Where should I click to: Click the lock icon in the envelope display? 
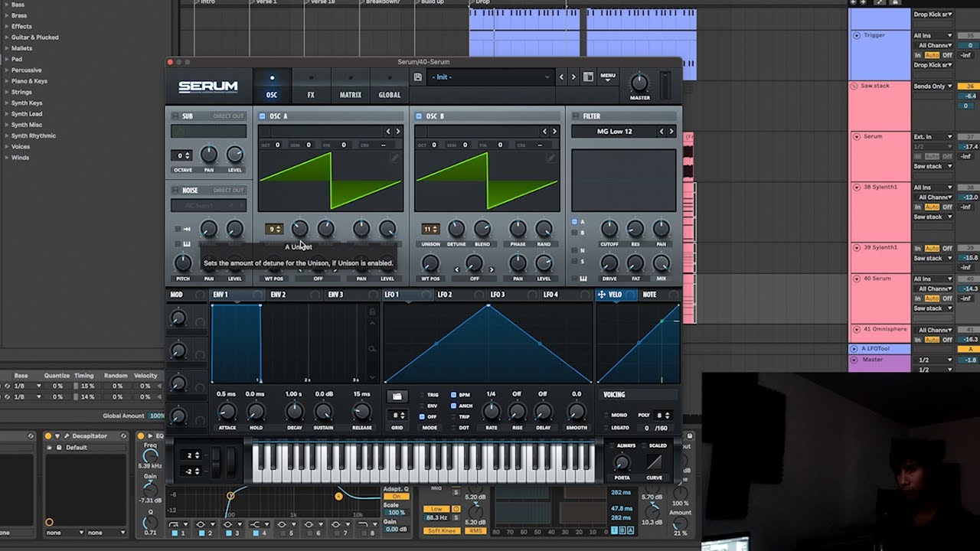click(372, 311)
